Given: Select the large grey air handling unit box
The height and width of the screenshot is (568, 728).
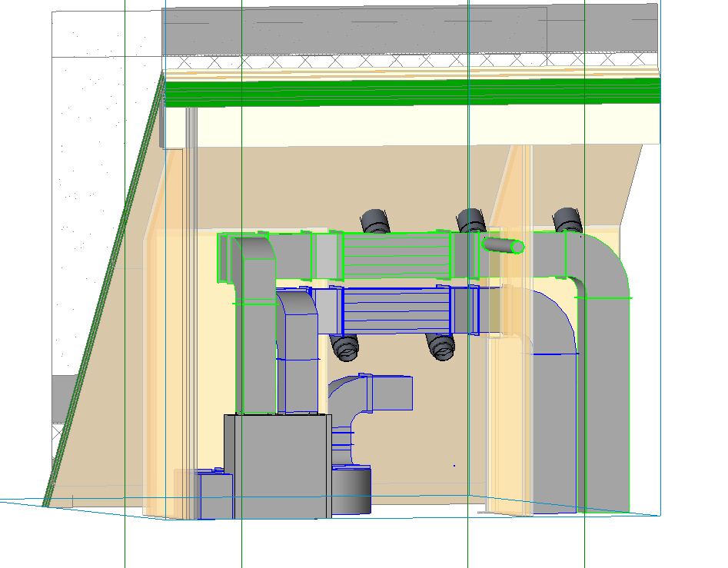Looking at the screenshot, I should coord(277,465).
